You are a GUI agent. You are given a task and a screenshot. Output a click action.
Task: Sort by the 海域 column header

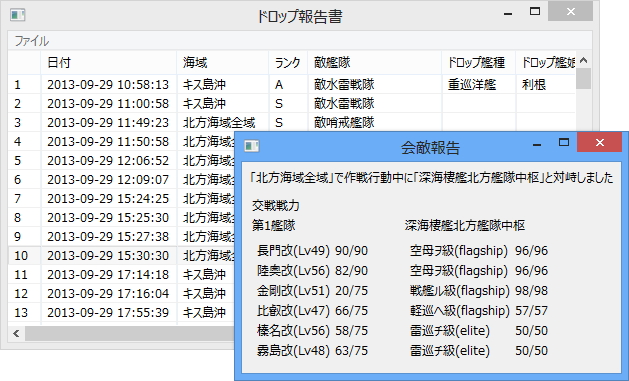[x=223, y=63]
